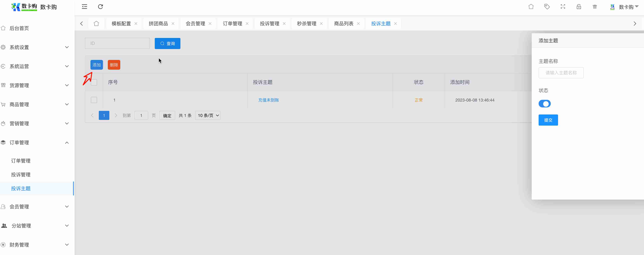
Task: Switch to the 秒杀管理 tab
Action: (x=307, y=24)
